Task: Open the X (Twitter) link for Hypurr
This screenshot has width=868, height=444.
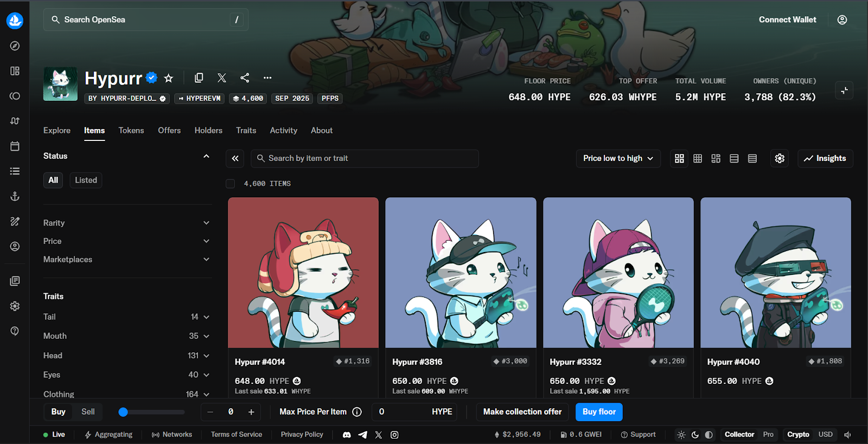Action: pos(222,78)
